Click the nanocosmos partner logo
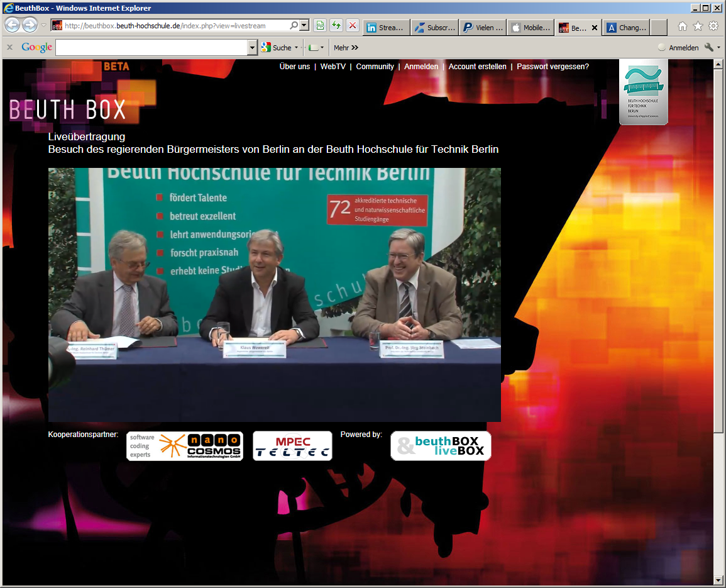The image size is (726, 588). 185,446
